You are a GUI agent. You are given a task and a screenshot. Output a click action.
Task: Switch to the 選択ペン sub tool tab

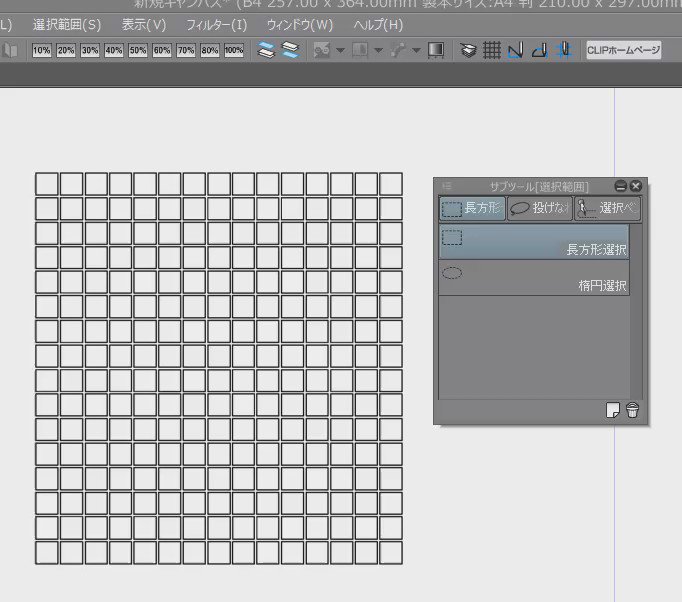tap(608, 208)
